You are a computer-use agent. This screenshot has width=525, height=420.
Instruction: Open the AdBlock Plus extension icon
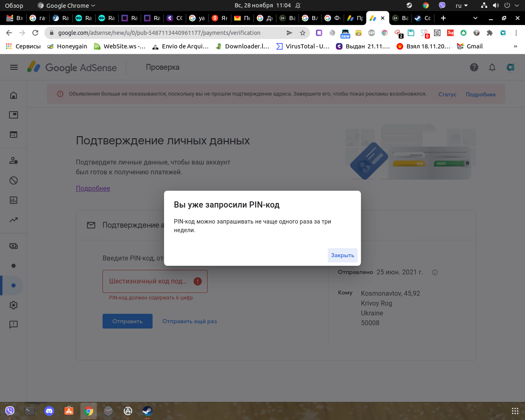coord(372,33)
